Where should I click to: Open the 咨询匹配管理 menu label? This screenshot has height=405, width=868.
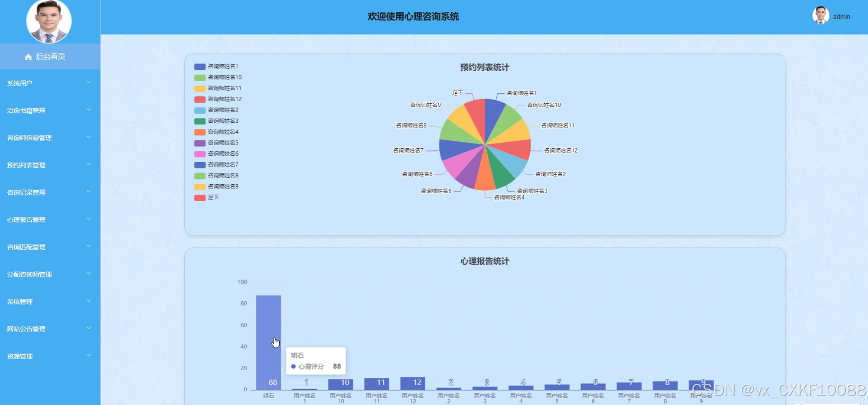tap(26, 247)
